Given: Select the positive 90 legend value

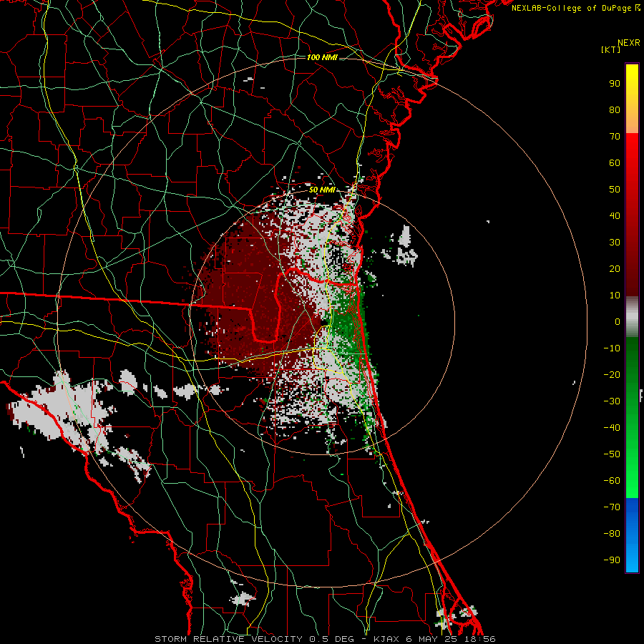Looking at the screenshot, I should pos(615,84).
